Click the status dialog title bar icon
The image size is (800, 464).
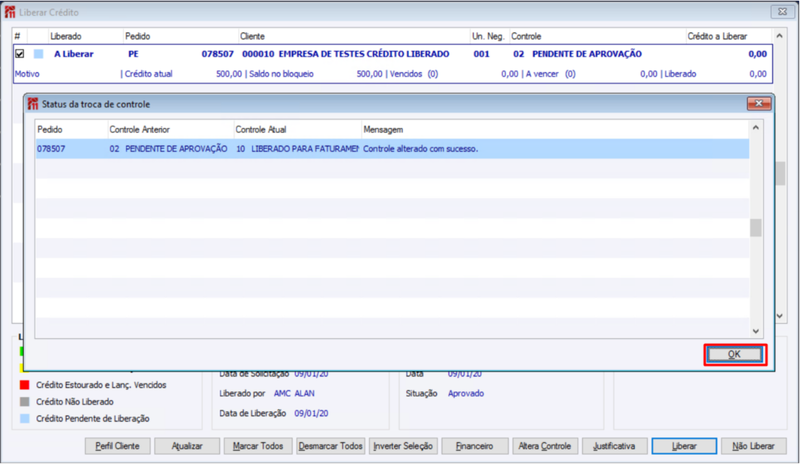click(33, 104)
